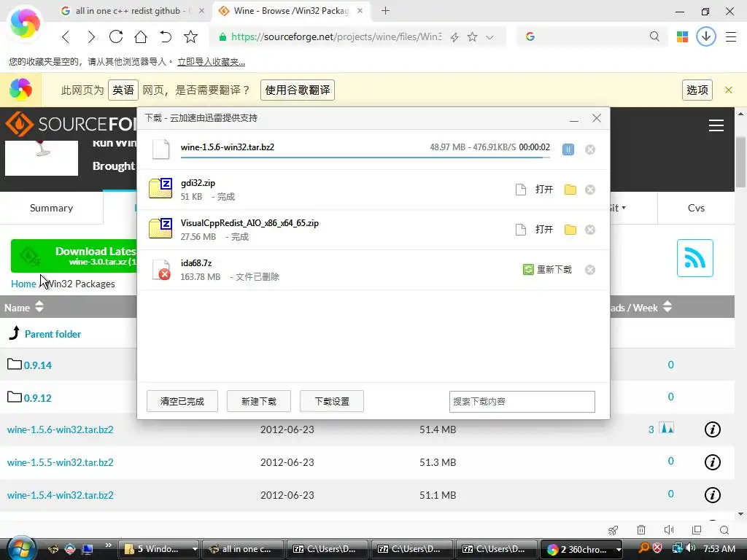
Task: Open folder of VisualCppRedist_AIO_x86_x64_65.zip
Action: [570, 230]
